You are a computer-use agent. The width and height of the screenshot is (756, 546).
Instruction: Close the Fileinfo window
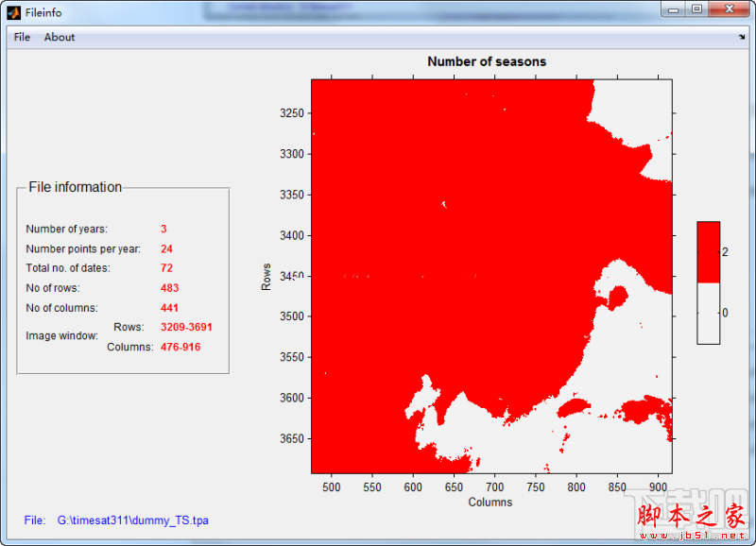tap(728, 9)
